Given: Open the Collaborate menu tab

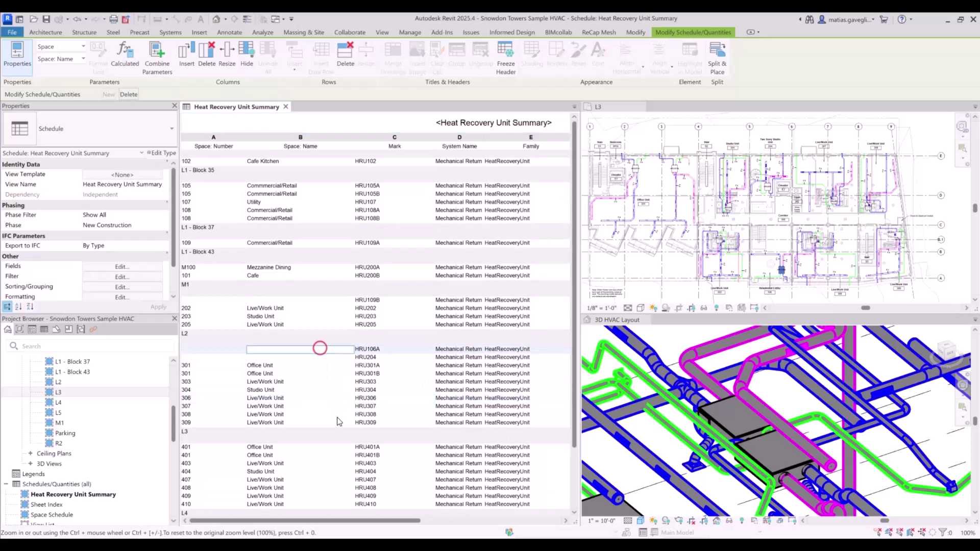Looking at the screenshot, I should tap(350, 32).
